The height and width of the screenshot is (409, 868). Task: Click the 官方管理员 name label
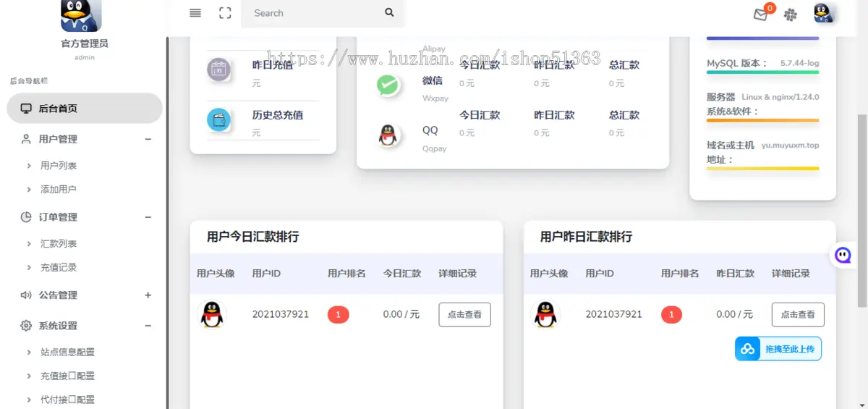(x=85, y=43)
